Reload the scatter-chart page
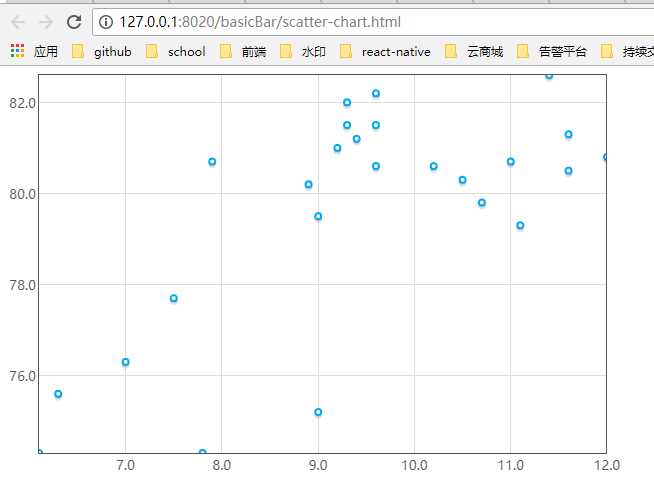Image resolution: width=654 pixels, height=487 pixels. pyautogui.click(x=74, y=22)
